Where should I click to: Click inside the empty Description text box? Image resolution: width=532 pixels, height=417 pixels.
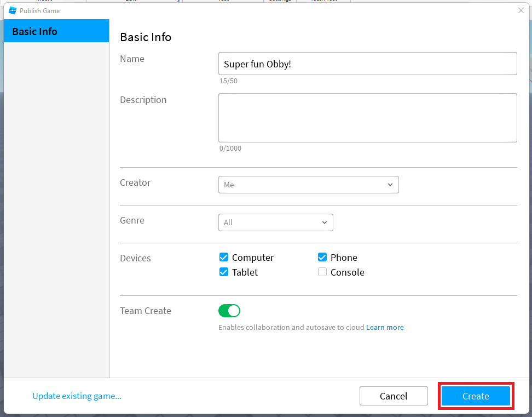[367, 118]
